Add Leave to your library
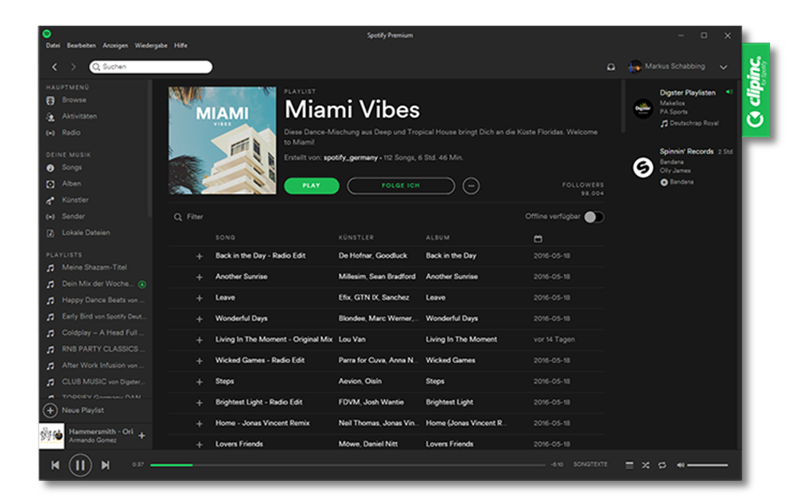 pos(199,298)
